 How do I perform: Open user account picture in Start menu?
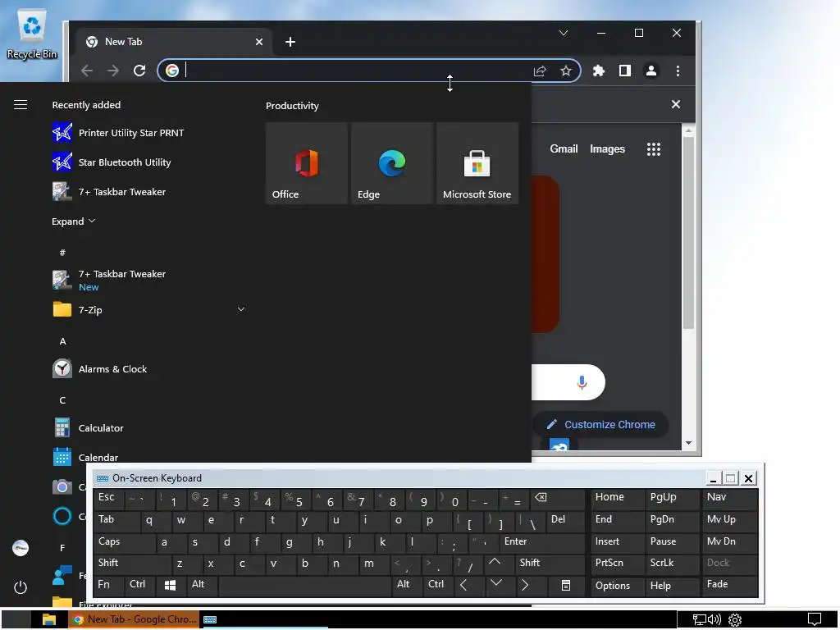click(x=21, y=547)
